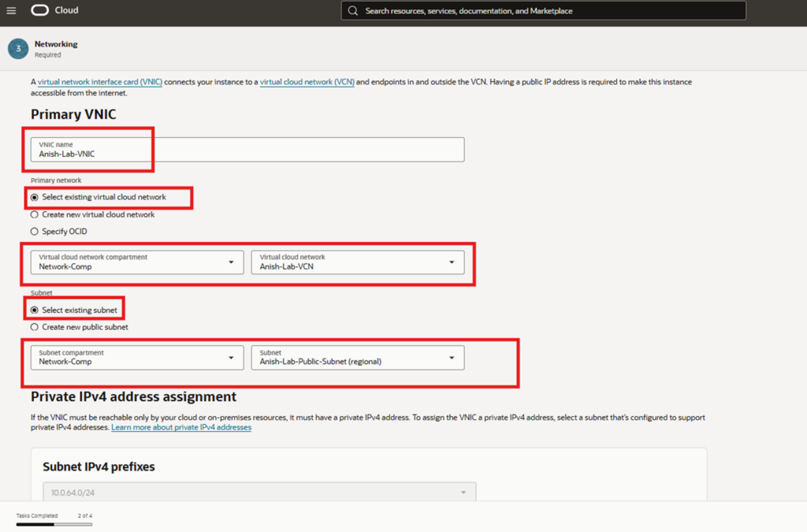This screenshot has height=532, width=807.
Task: Click the Tasks Completed progress bar
Action: pos(54,523)
